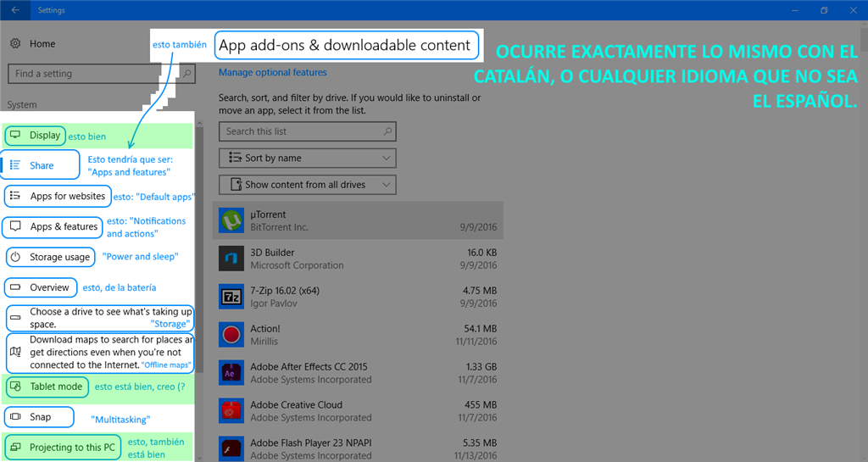868x462 pixels.
Task: Click the 3D Builder app icon
Action: (231, 259)
